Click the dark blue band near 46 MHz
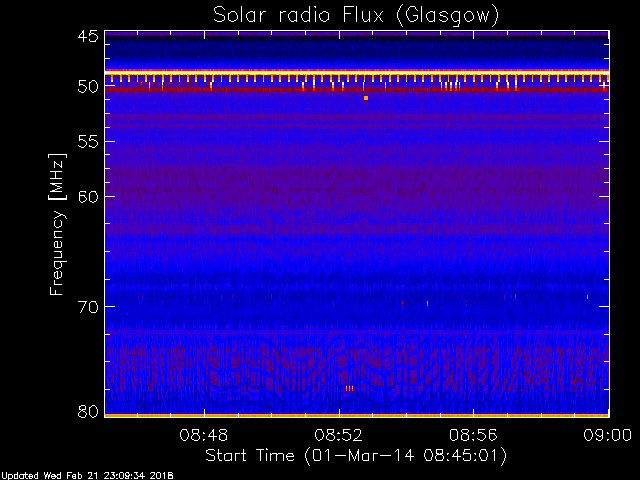Image resolution: width=640 pixels, height=480 pixels. point(357,51)
